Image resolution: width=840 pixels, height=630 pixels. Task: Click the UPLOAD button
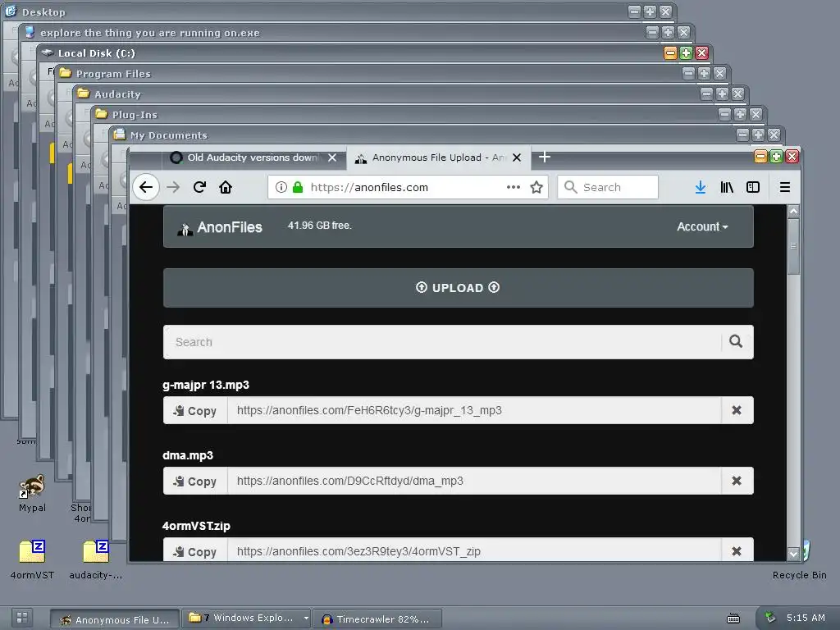click(x=458, y=288)
